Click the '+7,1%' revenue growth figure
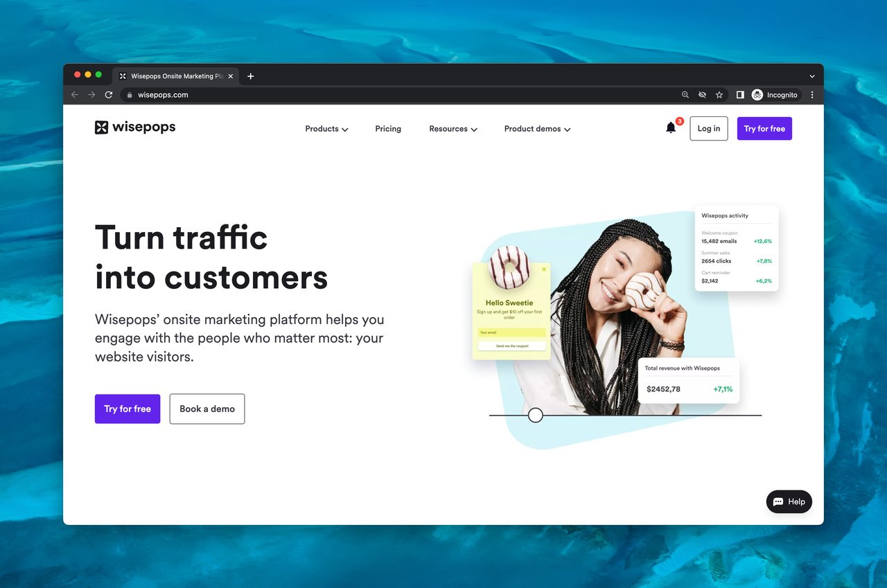This screenshot has height=588, width=887. click(723, 389)
